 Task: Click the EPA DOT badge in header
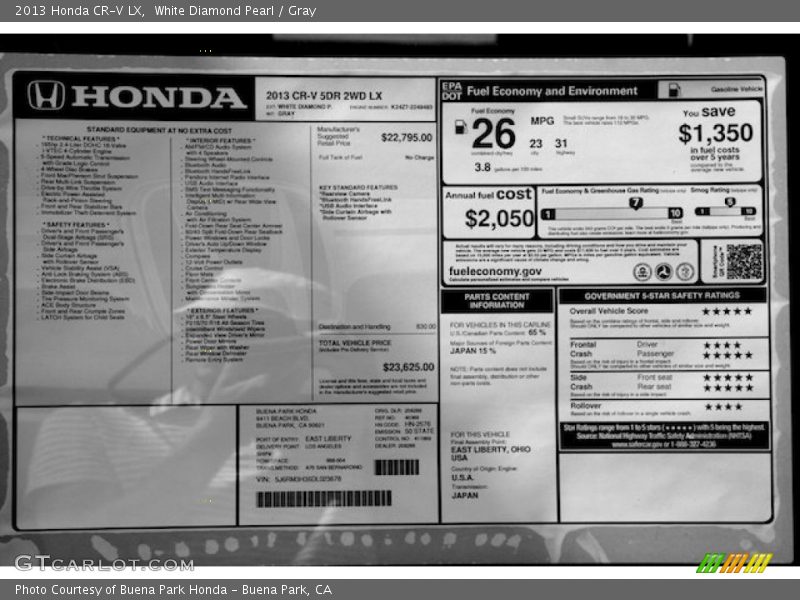pos(452,90)
